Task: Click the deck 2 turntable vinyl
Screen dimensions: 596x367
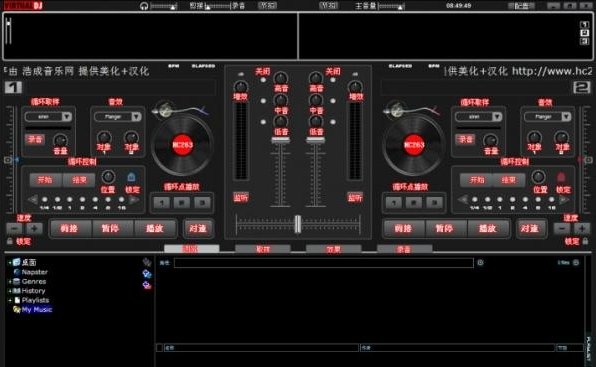Action: [x=414, y=145]
